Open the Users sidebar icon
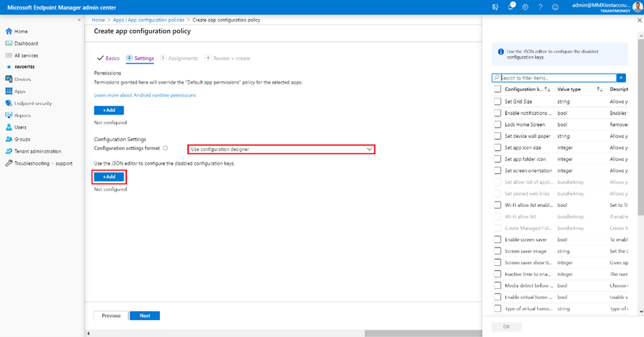The height and width of the screenshot is (337, 644). pos(8,127)
